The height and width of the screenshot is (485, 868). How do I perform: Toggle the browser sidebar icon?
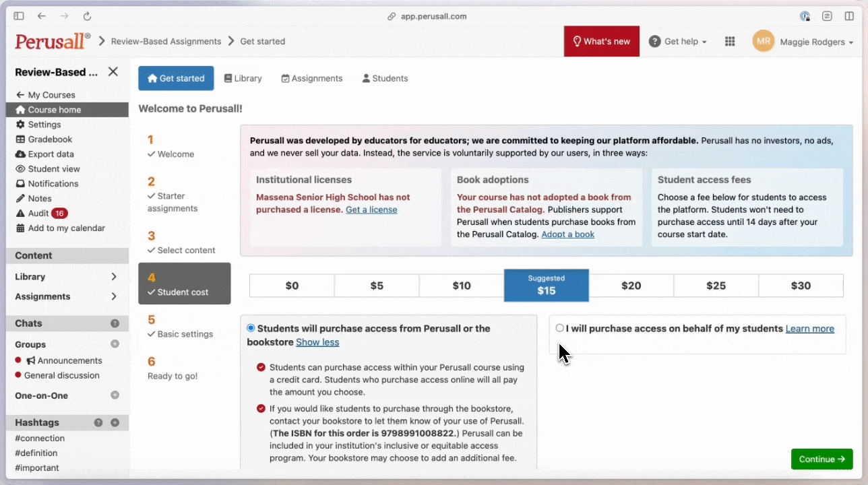coord(19,16)
